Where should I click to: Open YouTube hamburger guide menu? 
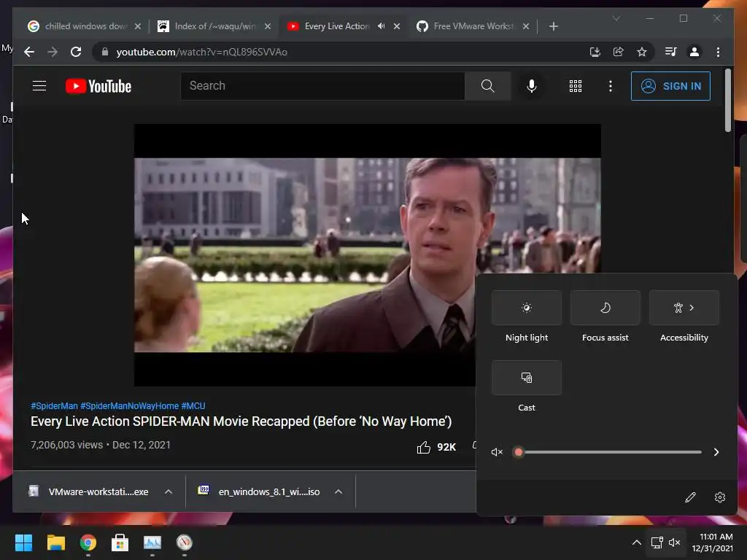39,86
